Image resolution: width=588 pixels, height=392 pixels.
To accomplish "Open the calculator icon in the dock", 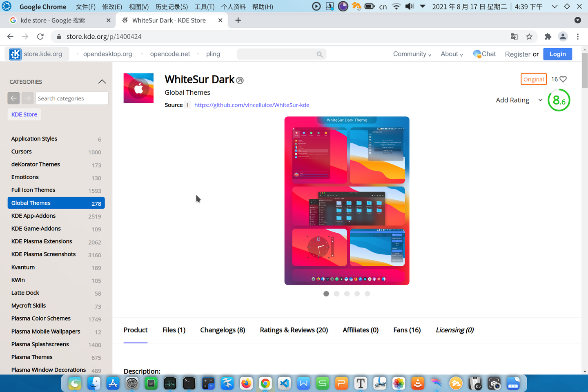I will click(x=208, y=383).
